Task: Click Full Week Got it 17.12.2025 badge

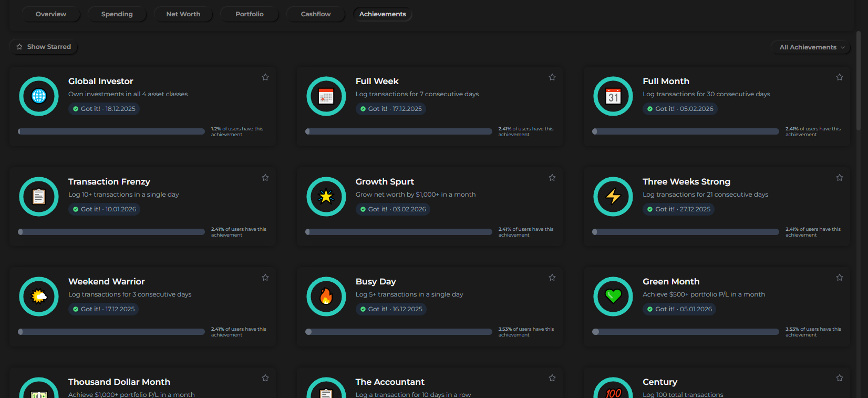Action: [x=391, y=109]
